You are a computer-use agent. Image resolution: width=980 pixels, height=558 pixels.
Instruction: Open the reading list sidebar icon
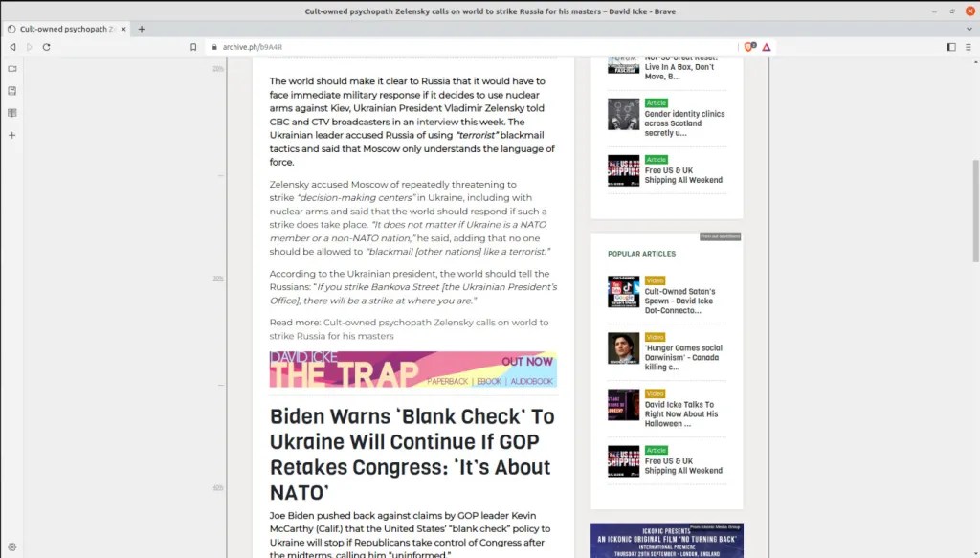11,113
